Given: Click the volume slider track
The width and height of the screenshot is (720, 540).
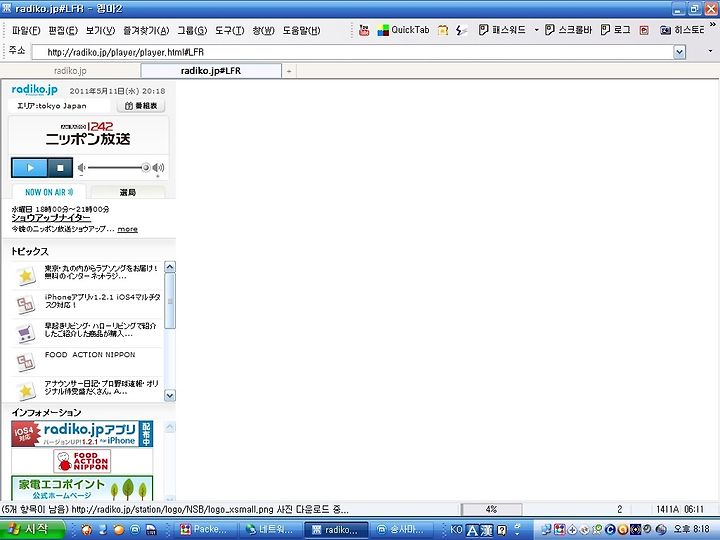Looking at the screenshot, I should point(116,168).
